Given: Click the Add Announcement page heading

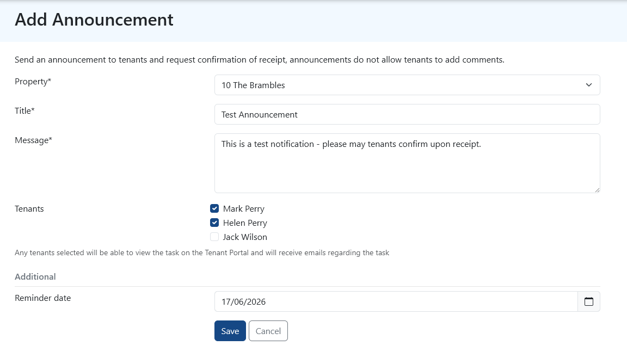Looking at the screenshot, I should [x=94, y=20].
